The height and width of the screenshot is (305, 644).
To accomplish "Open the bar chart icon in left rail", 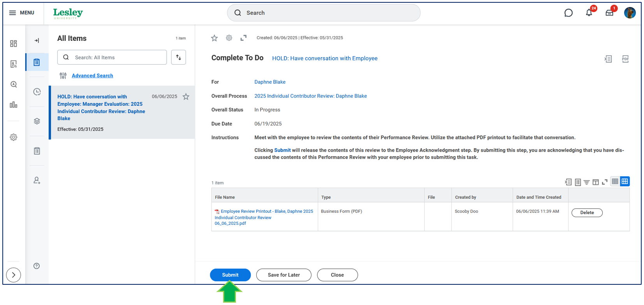I will pyautogui.click(x=14, y=105).
